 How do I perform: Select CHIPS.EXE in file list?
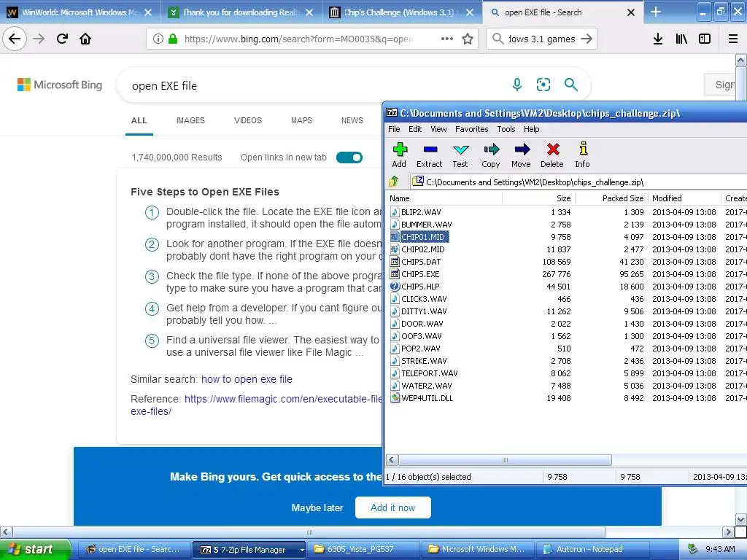pyautogui.click(x=420, y=274)
